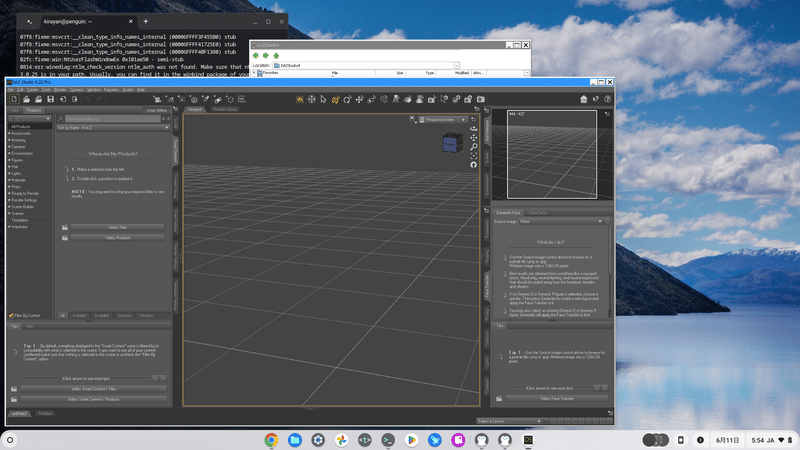The height and width of the screenshot is (450, 800).
Task: Select the Node Selection arrow tool
Action: point(323,99)
